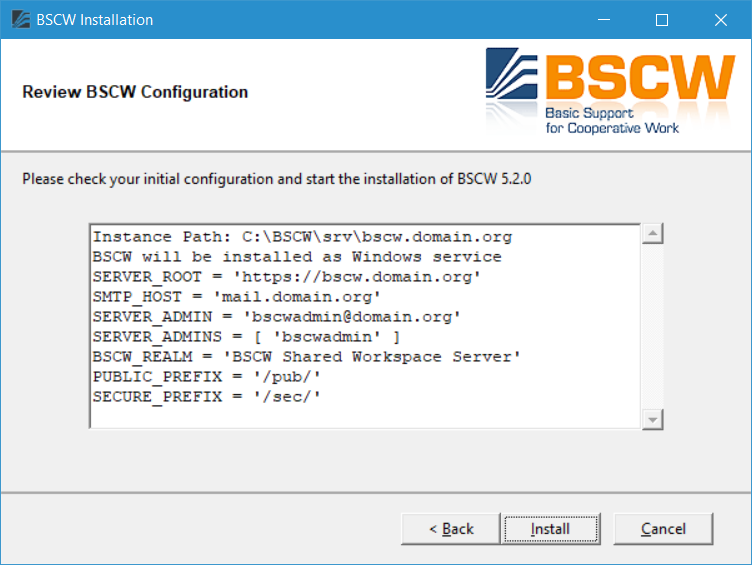Click the BSCW title bar icon

click(x=21, y=20)
